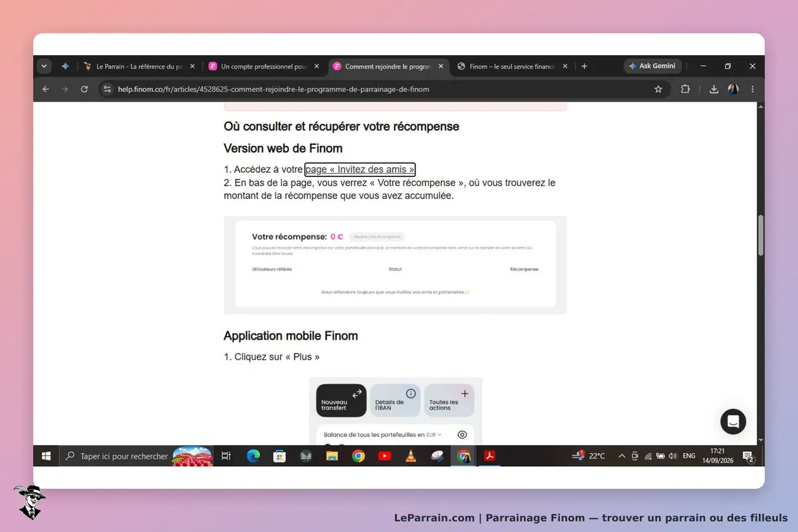This screenshot has height=532, width=798.
Task: Open Windows notification center
Action: (x=748, y=456)
